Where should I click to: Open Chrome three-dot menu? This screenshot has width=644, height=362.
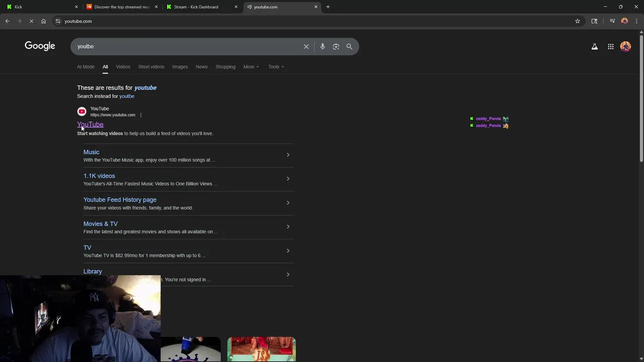(636, 21)
